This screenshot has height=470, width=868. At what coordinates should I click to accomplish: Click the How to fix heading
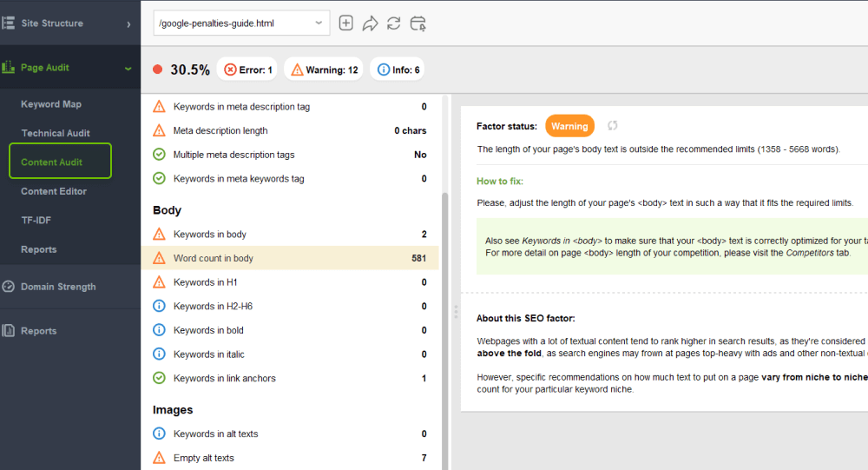(x=500, y=181)
